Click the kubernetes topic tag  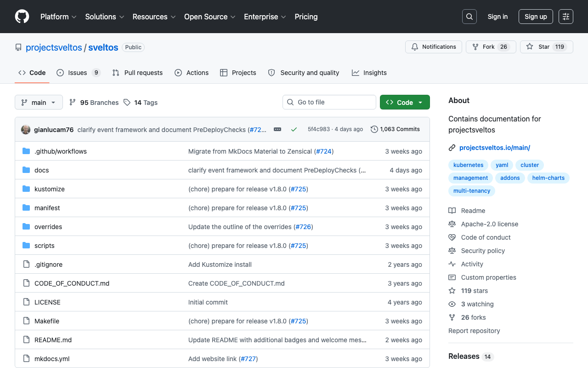coord(468,165)
